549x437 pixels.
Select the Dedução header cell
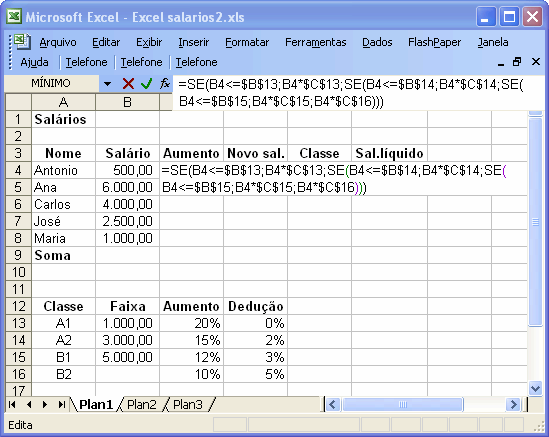[255, 306]
